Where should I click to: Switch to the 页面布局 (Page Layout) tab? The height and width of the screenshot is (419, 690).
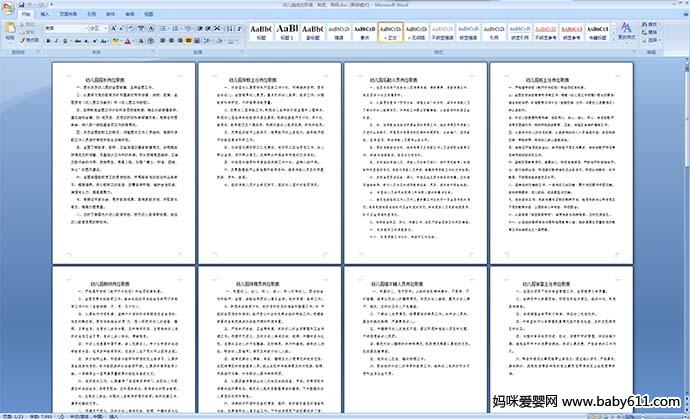(67, 16)
